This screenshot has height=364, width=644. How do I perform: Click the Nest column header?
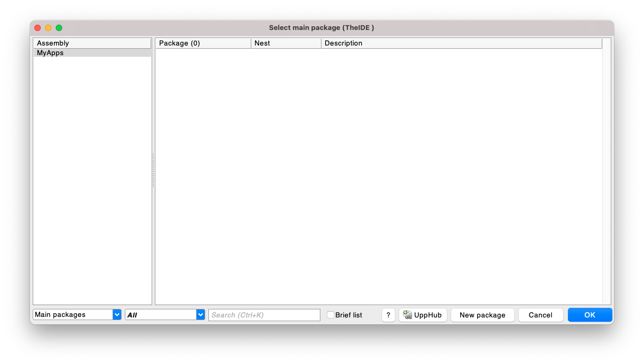point(286,43)
